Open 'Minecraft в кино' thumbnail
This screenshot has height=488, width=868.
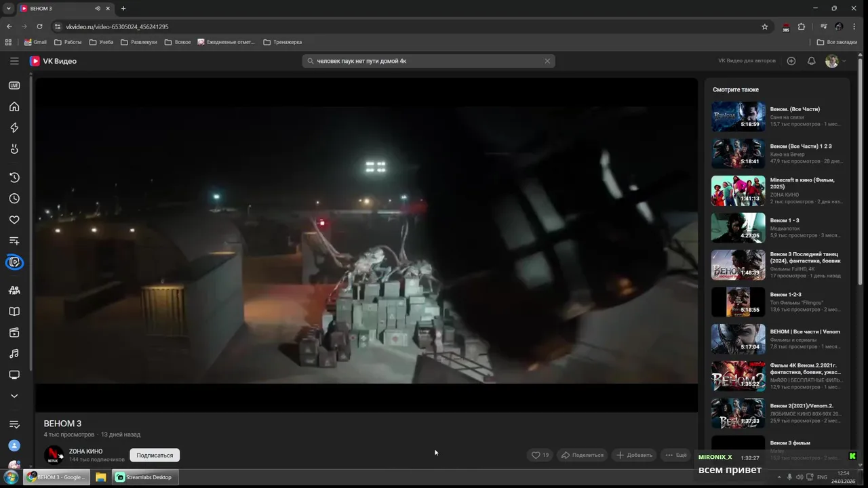[738, 191]
